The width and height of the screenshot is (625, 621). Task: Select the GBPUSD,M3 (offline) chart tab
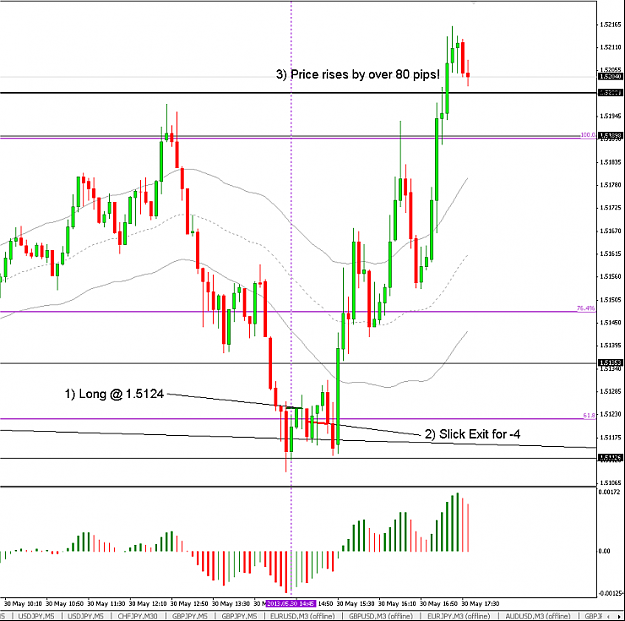point(380,616)
